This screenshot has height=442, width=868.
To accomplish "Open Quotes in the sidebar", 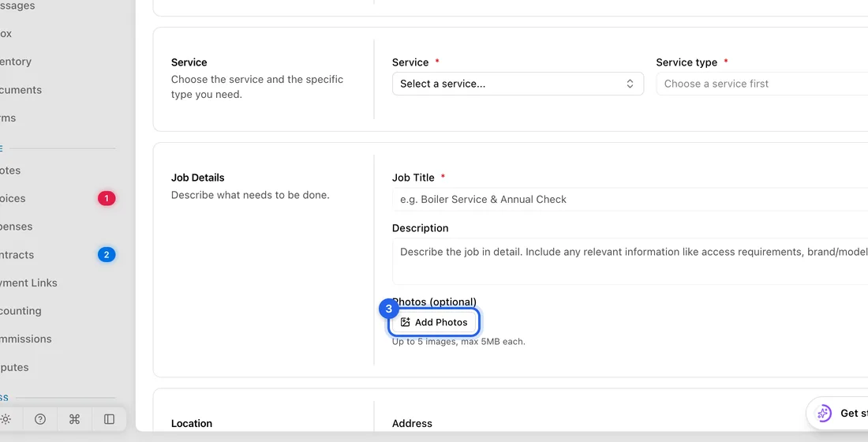I will pos(10,170).
